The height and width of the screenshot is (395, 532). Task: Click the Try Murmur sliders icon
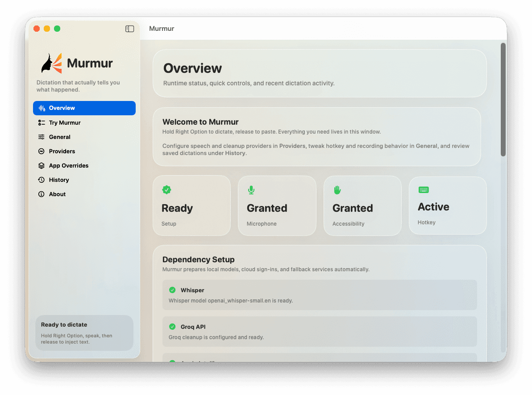point(42,122)
